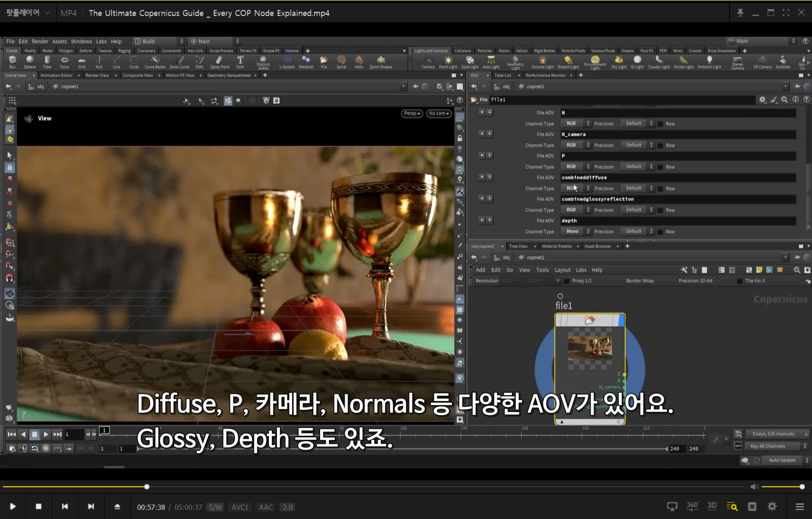The image size is (812, 519).
Task: Open the Auto Update dropdown
Action: (787, 460)
